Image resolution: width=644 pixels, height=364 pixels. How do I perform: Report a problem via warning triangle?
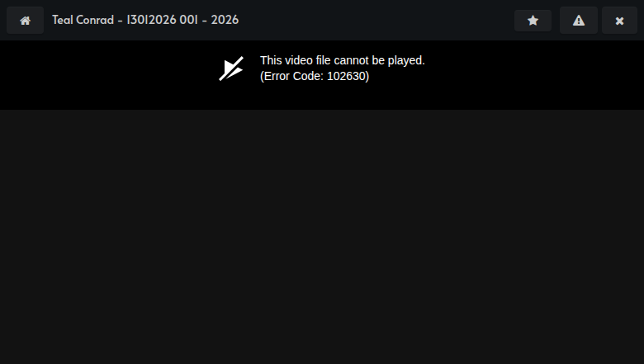click(578, 21)
